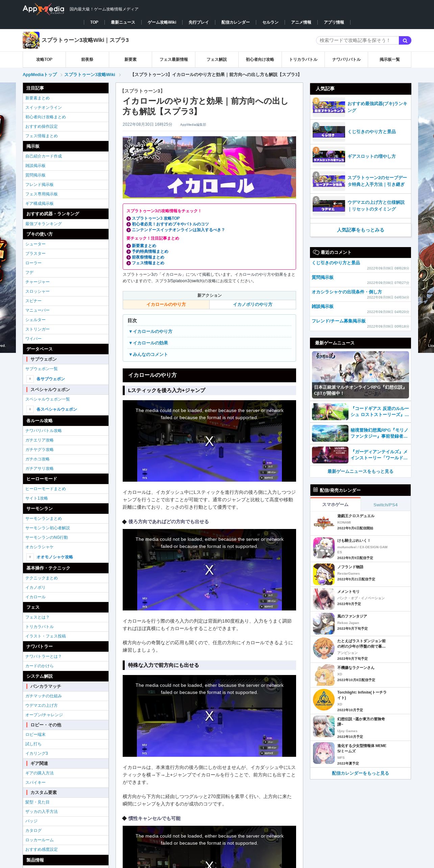Open フレンド/チーム募集掲示板 recent comment
Screen dimensions: 434x868
click(x=339, y=321)
